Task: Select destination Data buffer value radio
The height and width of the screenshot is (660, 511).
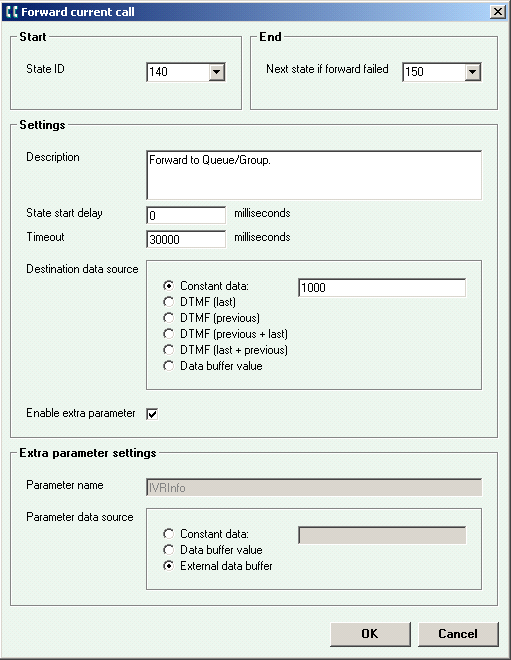Action: click(168, 366)
